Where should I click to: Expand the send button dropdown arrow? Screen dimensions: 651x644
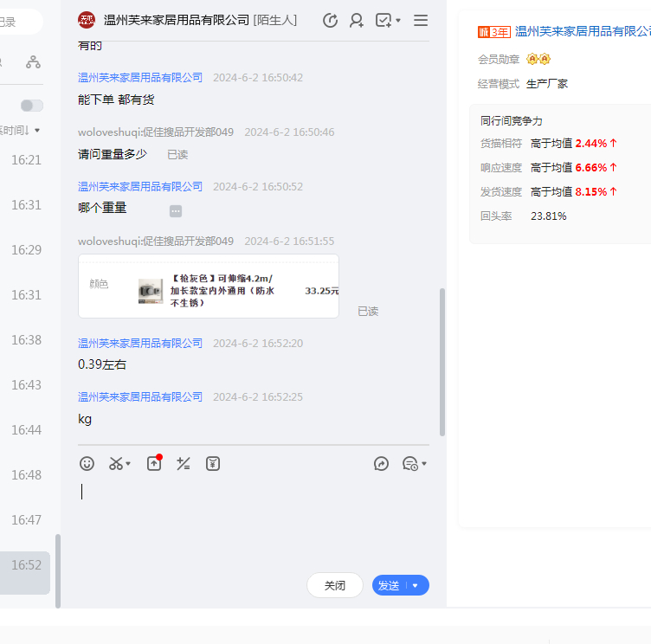coord(416,585)
